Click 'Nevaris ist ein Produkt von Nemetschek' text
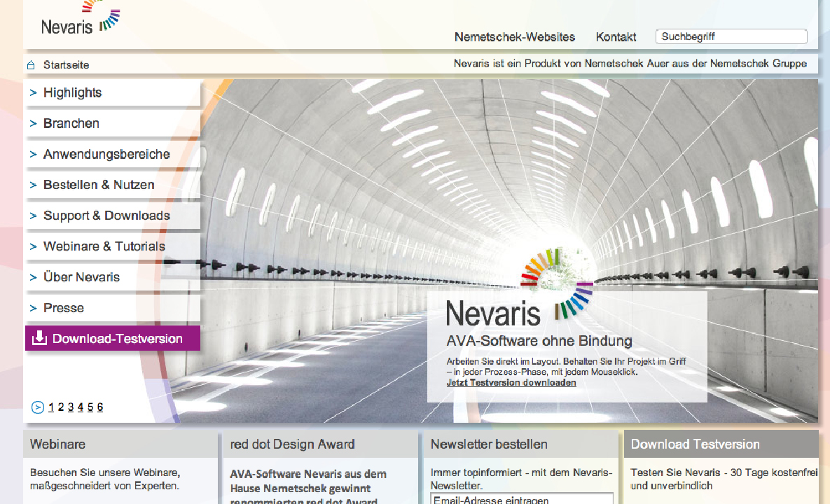 tap(630, 64)
